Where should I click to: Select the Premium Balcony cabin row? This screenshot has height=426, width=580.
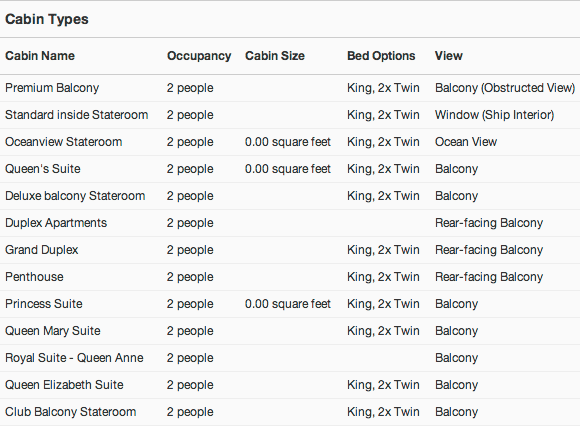(x=290, y=88)
